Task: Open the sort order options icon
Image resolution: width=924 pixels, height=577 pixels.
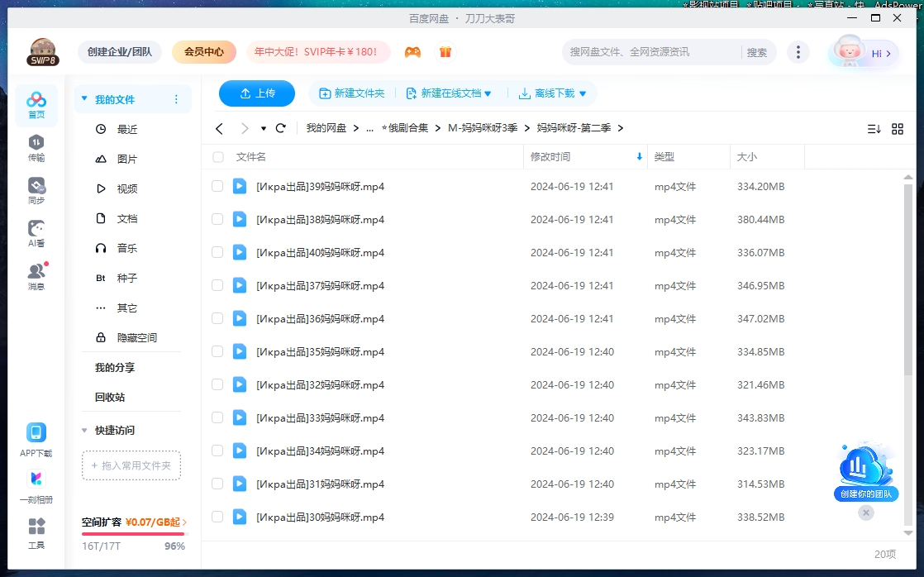Action: click(874, 129)
